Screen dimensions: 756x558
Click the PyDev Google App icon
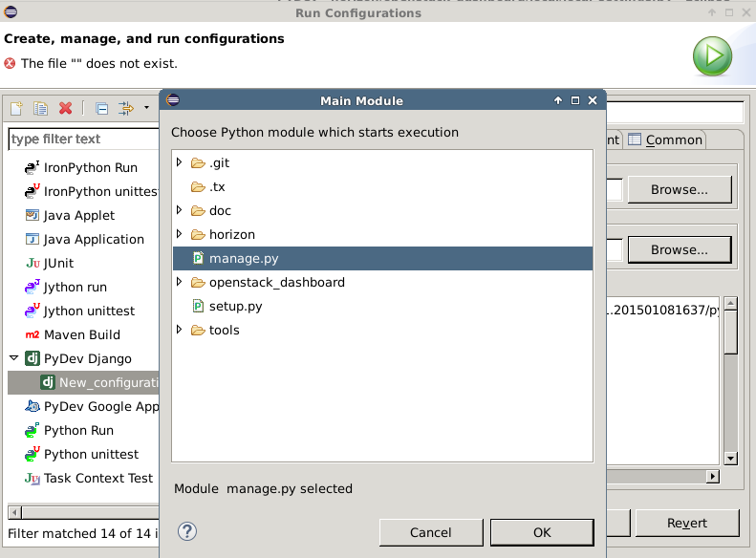tap(32, 406)
